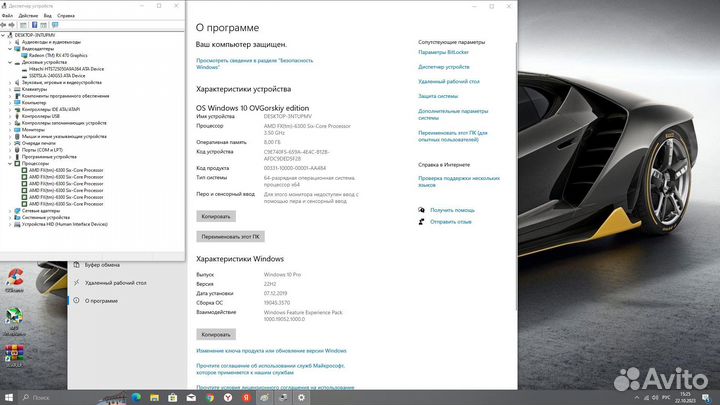Open File Explorer from taskbar
Viewport: 720px width, 405px height.
154,398
